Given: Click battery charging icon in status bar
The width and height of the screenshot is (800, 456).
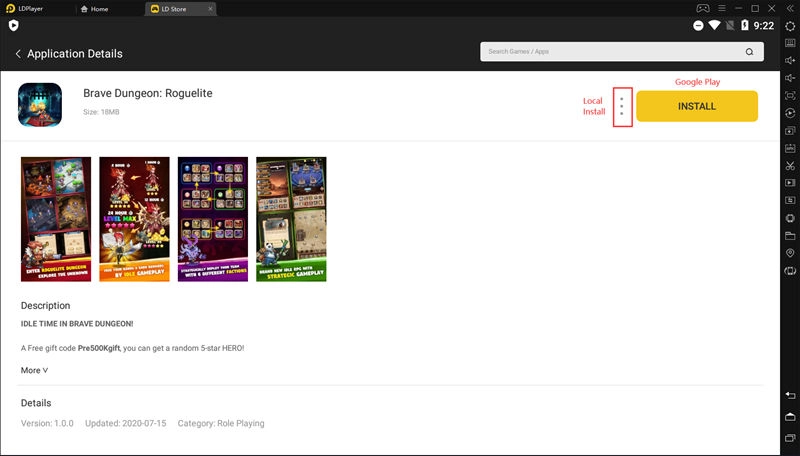Looking at the screenshot, I should 744,25.
